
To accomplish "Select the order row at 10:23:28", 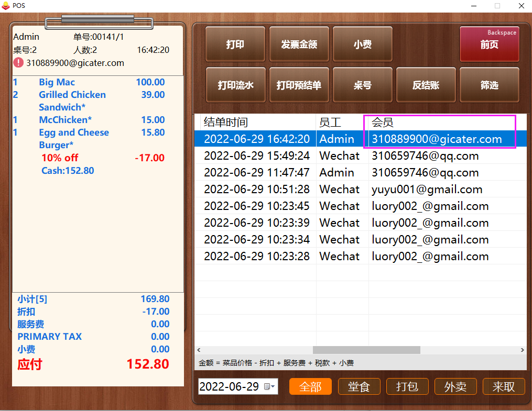I will [361, 256].
